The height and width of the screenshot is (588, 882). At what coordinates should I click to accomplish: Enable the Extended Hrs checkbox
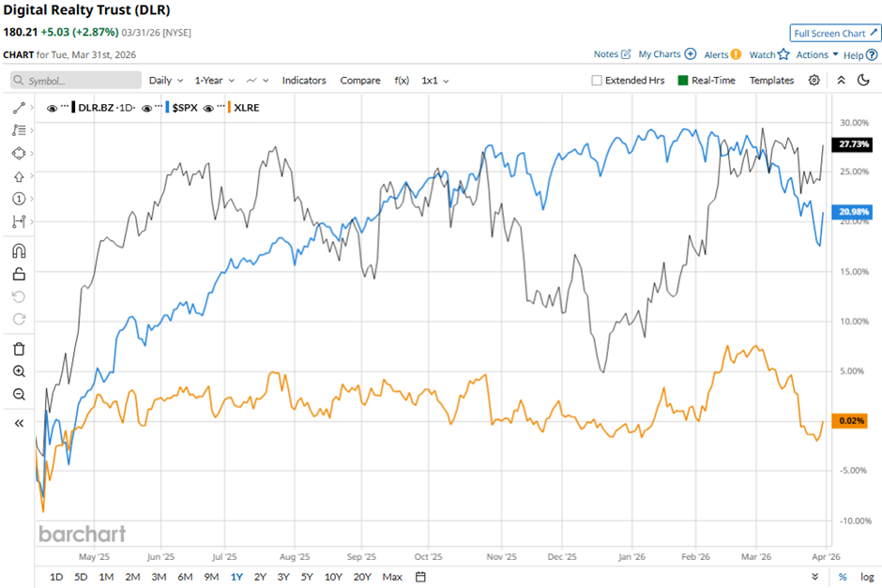597,81
